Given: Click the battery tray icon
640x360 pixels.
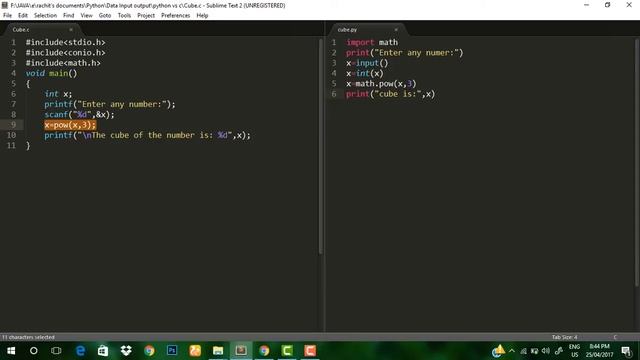Looking at the screenshot, I should point(534,351).
